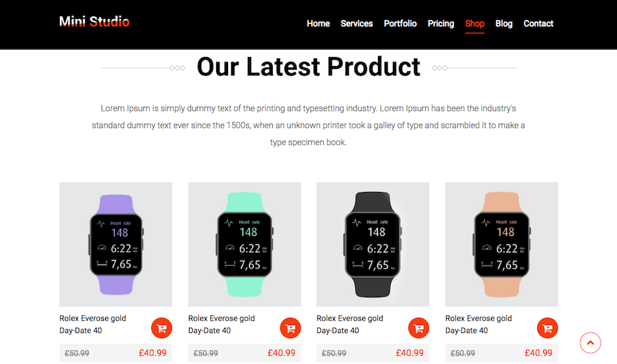This screenshot has width=617, height=364.
Task: Navigate to the Contact page
Action: coord(538,23)
